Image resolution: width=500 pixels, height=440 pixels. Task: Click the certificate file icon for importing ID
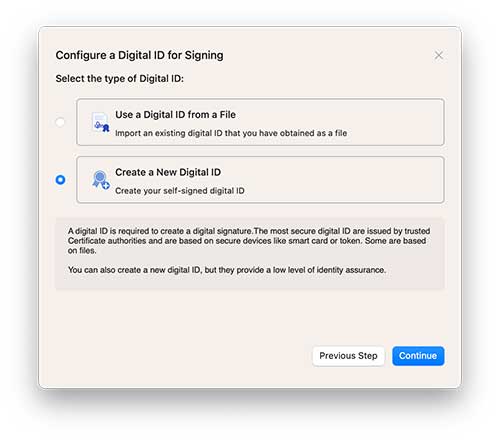coord(101,122)
